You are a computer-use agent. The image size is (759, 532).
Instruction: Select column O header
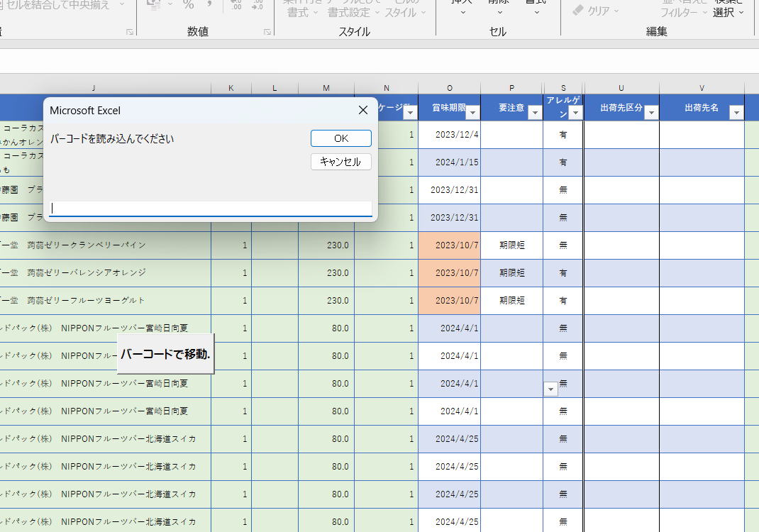point(450,88)
